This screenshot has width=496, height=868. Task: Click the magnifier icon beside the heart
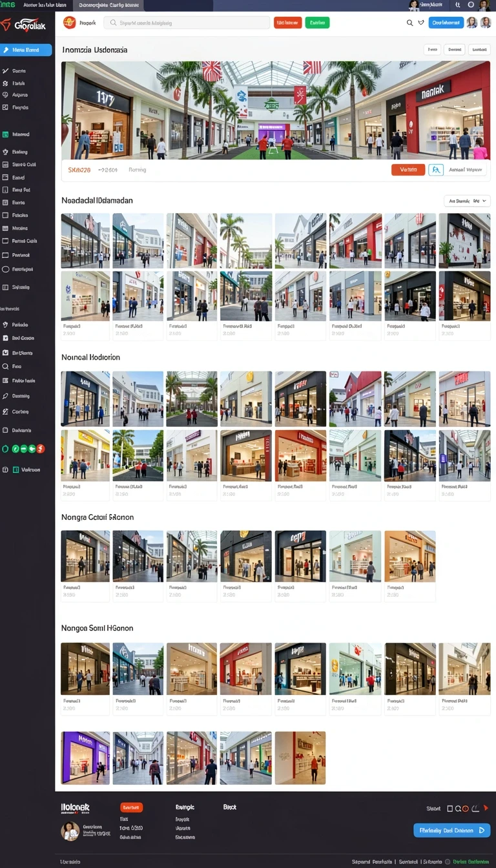[409, 23]
